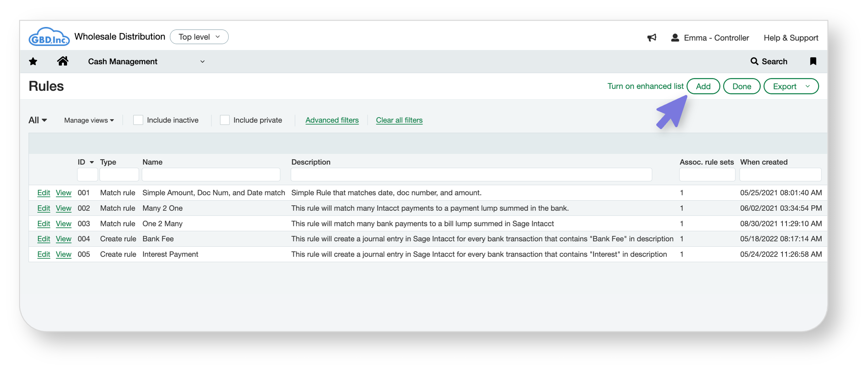
Task: Sort by ID column arrow
Action: click(92, 162)
